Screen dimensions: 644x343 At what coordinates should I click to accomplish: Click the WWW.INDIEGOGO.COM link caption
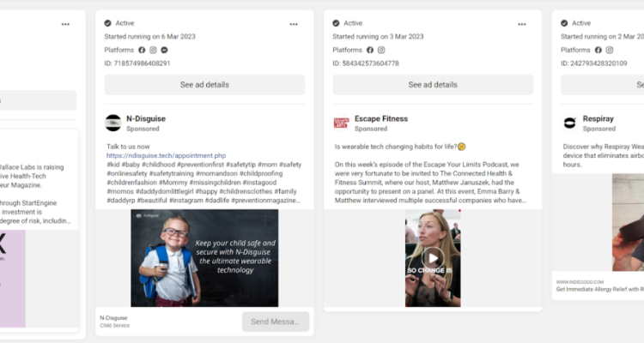(x=580, y=282)
